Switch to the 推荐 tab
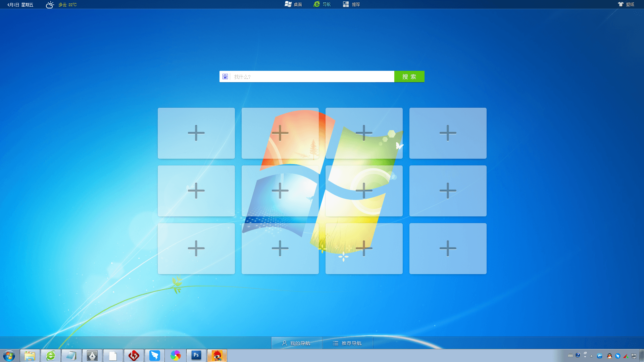 click(351, 4)
